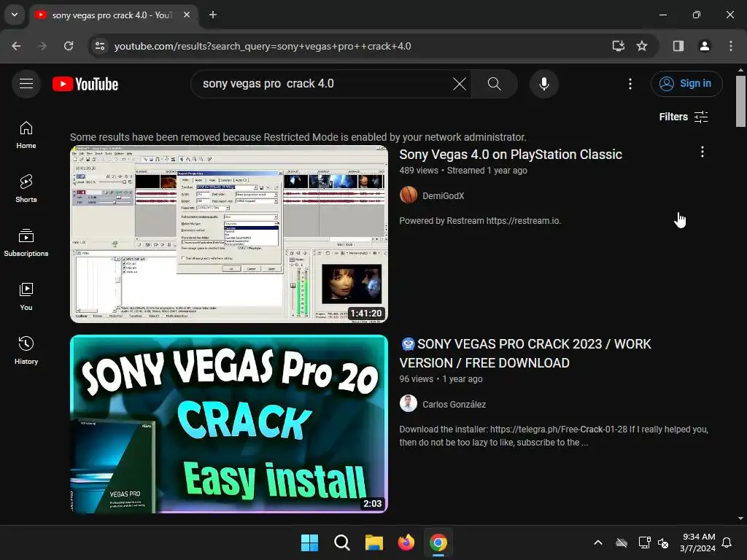Go back in browser history
Screen dimensions: 747x560
[16, 46]
